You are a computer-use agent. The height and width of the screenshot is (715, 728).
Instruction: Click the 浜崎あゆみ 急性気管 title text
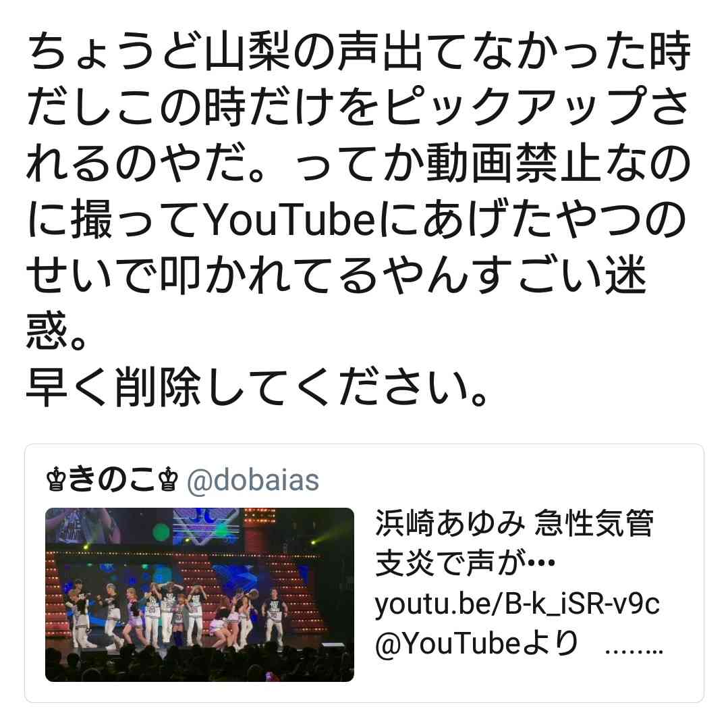coord(514,523)
